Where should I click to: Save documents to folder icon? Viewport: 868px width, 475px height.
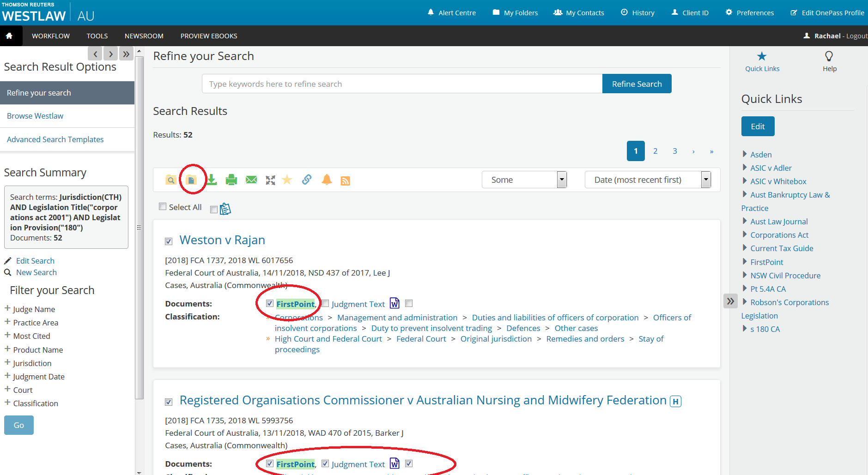tap(191, 180)
